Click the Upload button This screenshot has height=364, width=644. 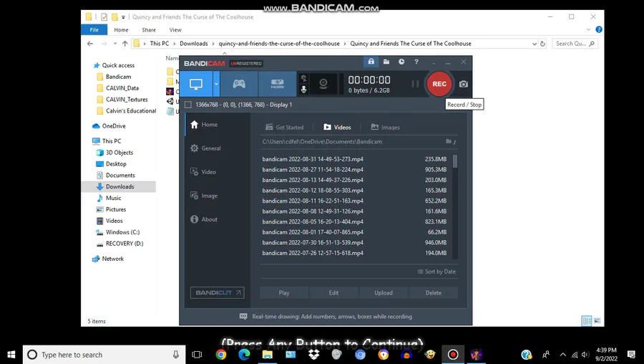[384, 293]
